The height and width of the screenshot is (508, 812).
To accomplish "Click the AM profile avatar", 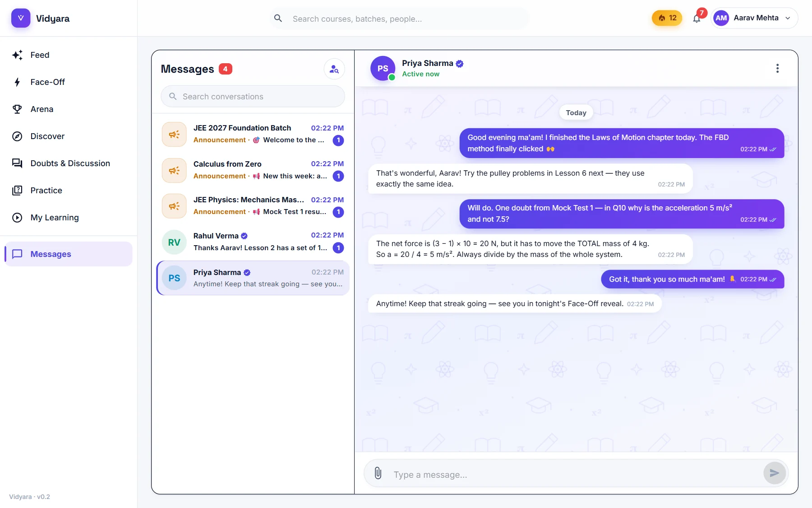I will [721, 18].
